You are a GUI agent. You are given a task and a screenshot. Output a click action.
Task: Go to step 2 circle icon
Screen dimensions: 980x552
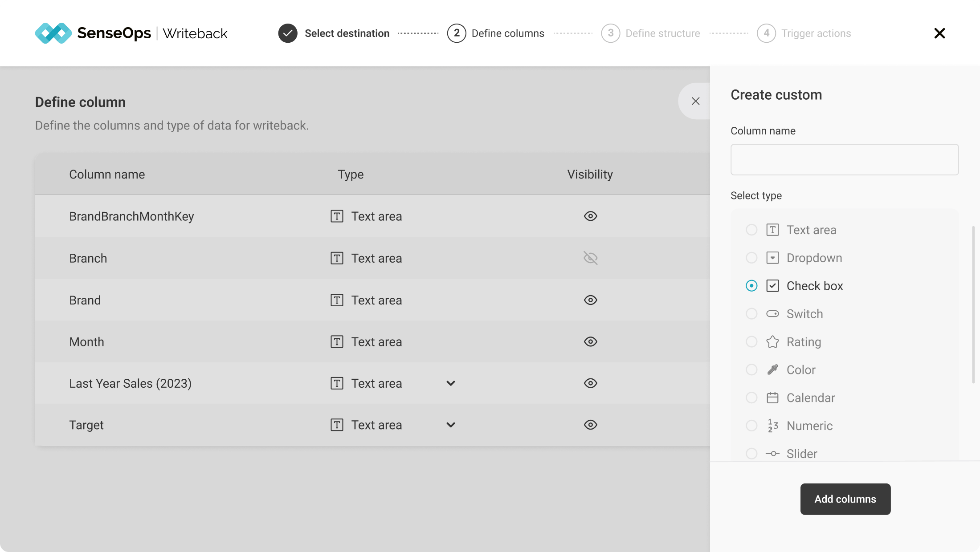pyautogui.click(x=457, y=33)
